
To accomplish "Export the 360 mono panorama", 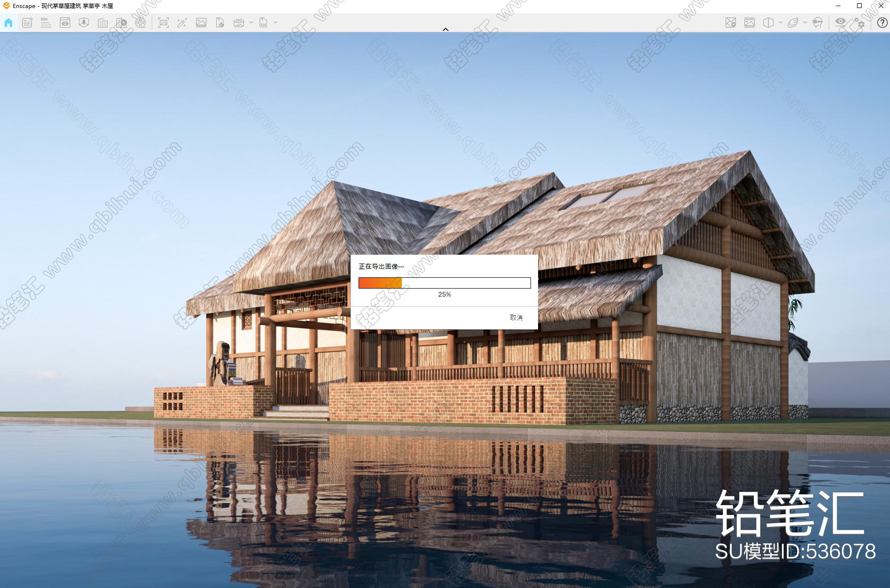I will (x=239, y=23).
